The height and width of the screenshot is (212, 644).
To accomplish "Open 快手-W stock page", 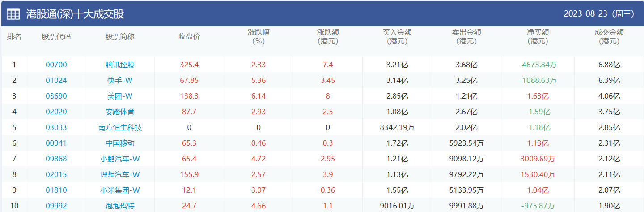I will point(120,80).
